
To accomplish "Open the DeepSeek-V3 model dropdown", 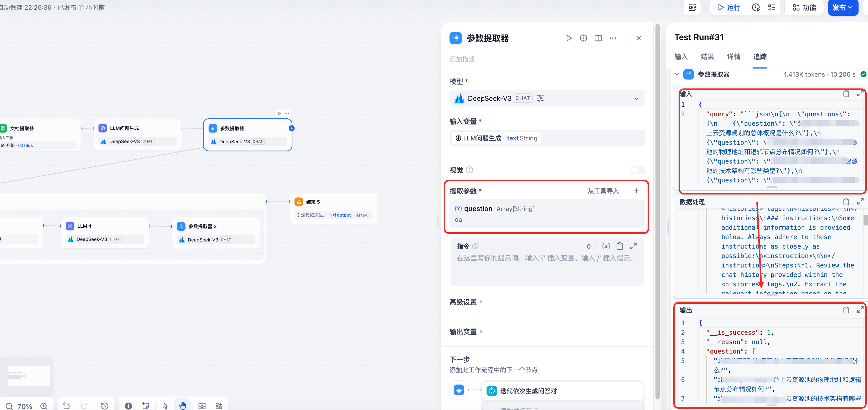I will [x=636, y=98].
